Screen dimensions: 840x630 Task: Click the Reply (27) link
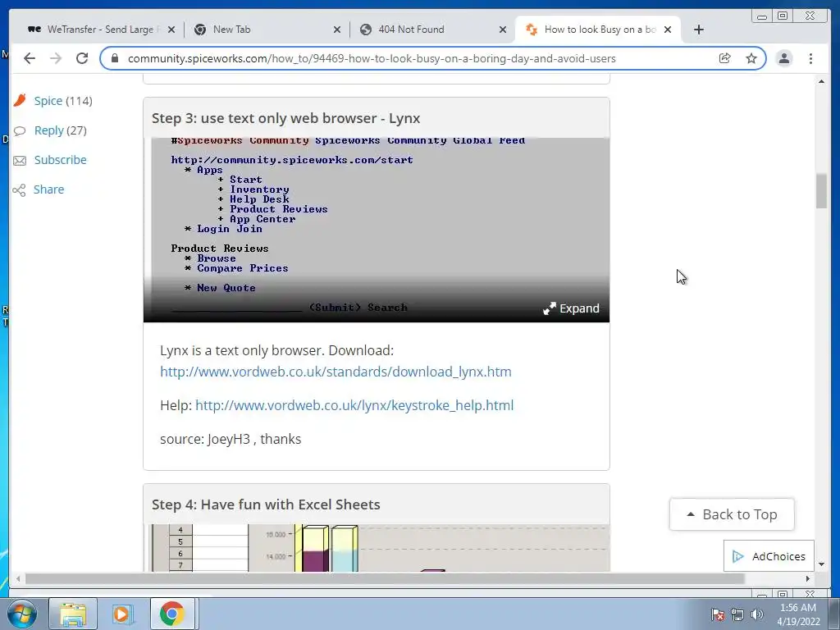click(61, 130)
